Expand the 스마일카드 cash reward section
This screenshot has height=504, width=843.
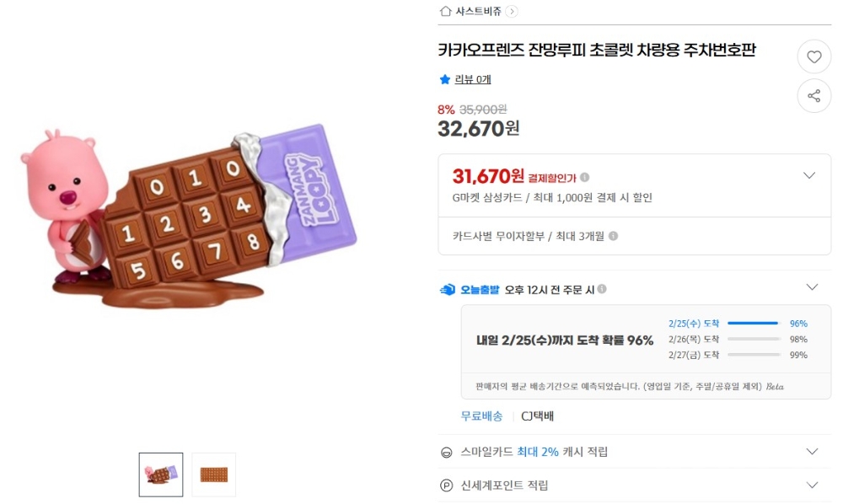click(x=812, y=452)
